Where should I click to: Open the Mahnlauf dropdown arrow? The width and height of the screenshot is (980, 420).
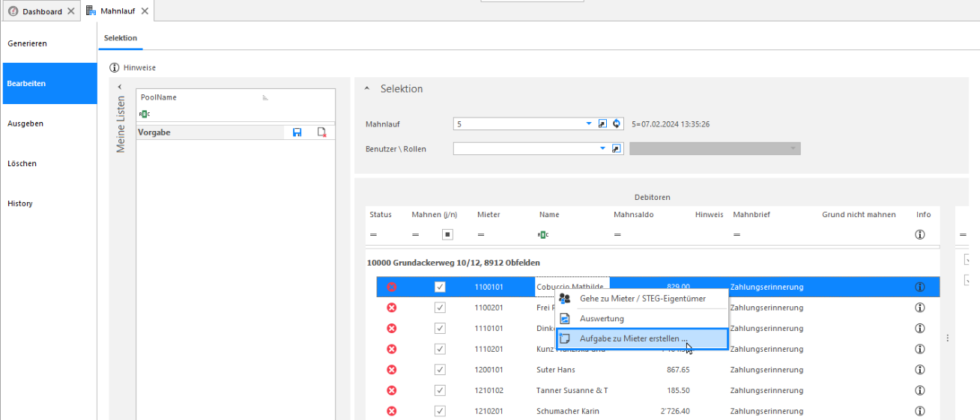coord(589,124)
